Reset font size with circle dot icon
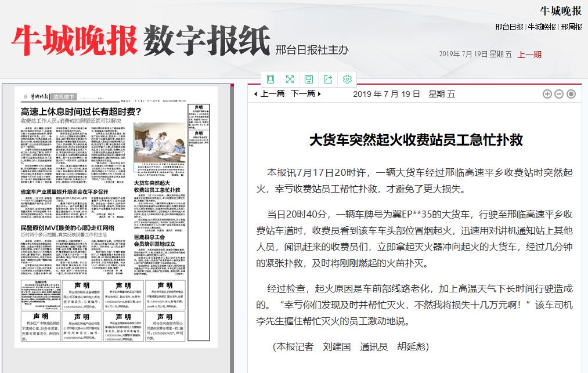Viewport: 588px width, 373px height. click(571, 94)
